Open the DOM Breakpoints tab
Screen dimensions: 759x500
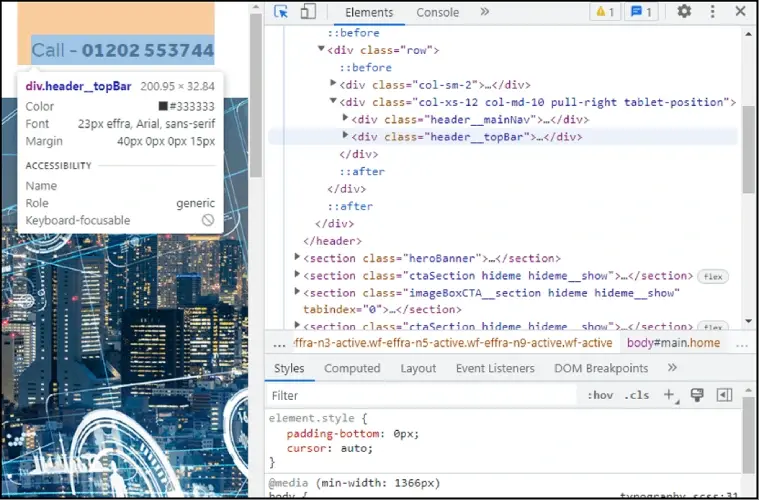(x=601, y=368)
